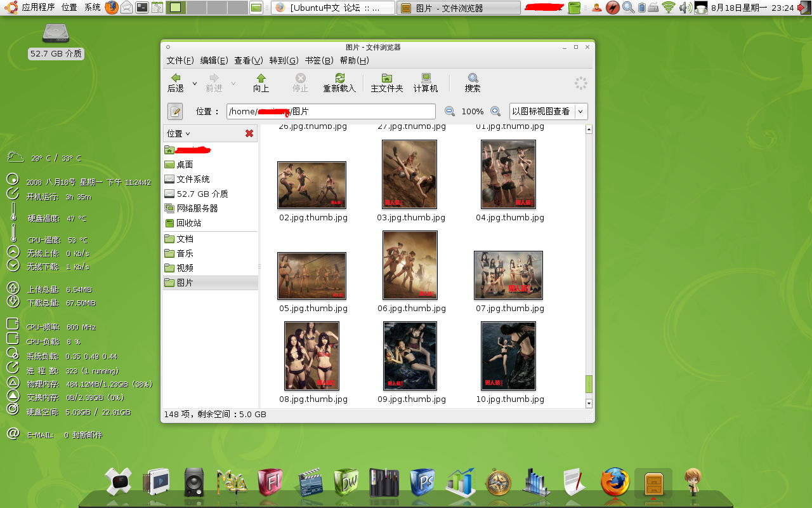Select 文件系统 in the sidebar
The width and height of the screenshot is (812, 508).
pos(211,179)
